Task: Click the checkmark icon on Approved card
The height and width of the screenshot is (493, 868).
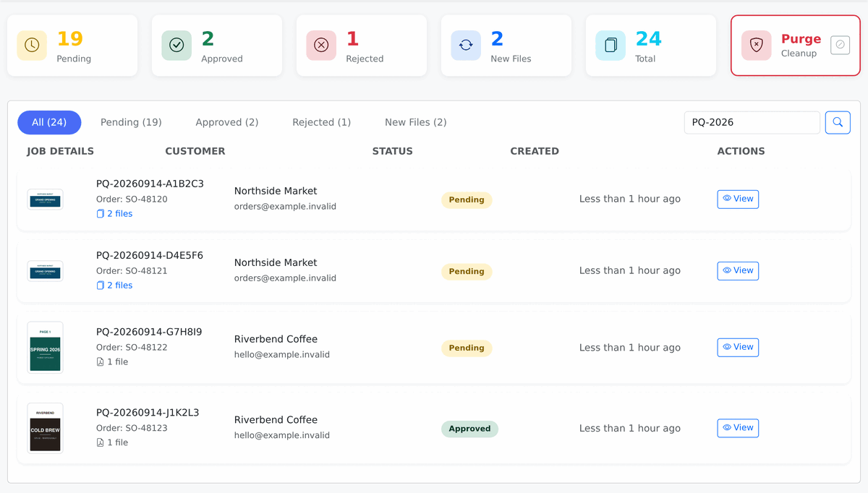Action: click(176, 45)
